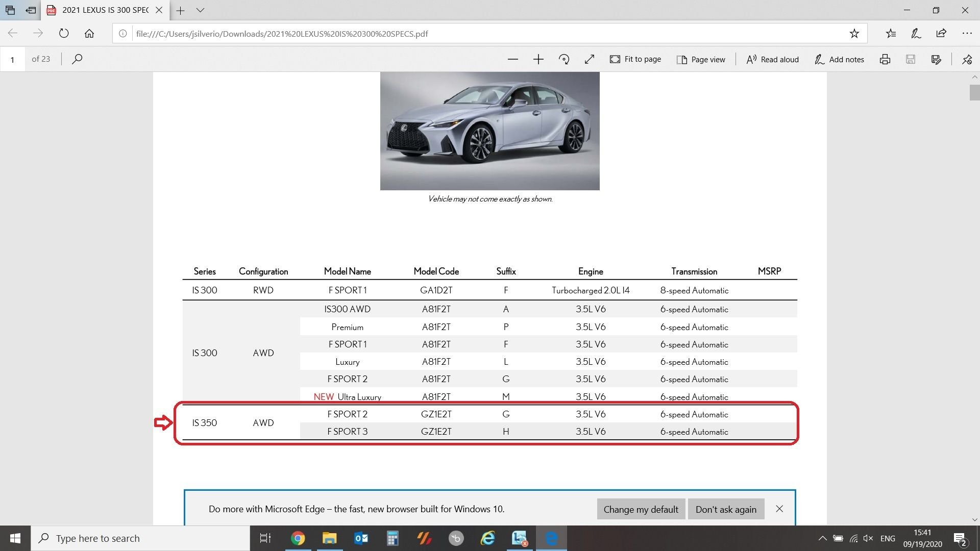Image resolution: width=980 pixels, height=551 pixels.
Task: Rotate the PDF page
Action: click(x=564, y=59)
